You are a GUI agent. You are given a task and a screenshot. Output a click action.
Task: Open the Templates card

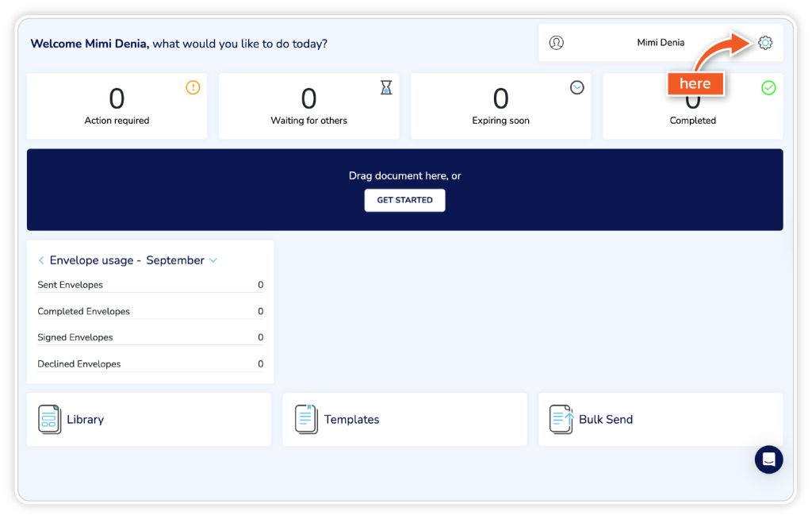coord(404,419)
